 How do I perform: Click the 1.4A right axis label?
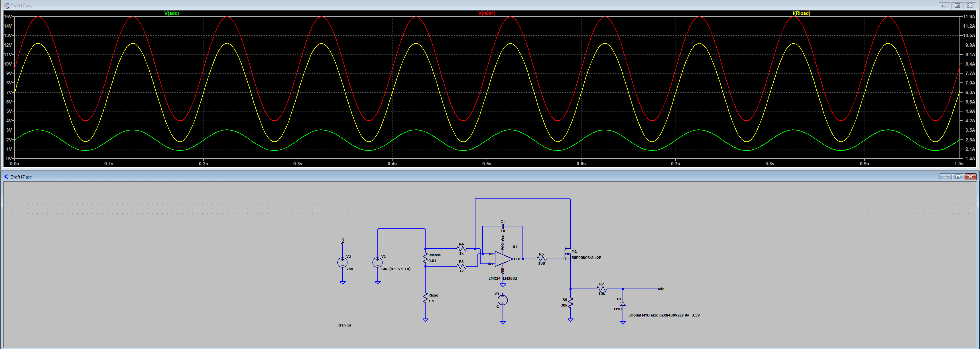970,159
